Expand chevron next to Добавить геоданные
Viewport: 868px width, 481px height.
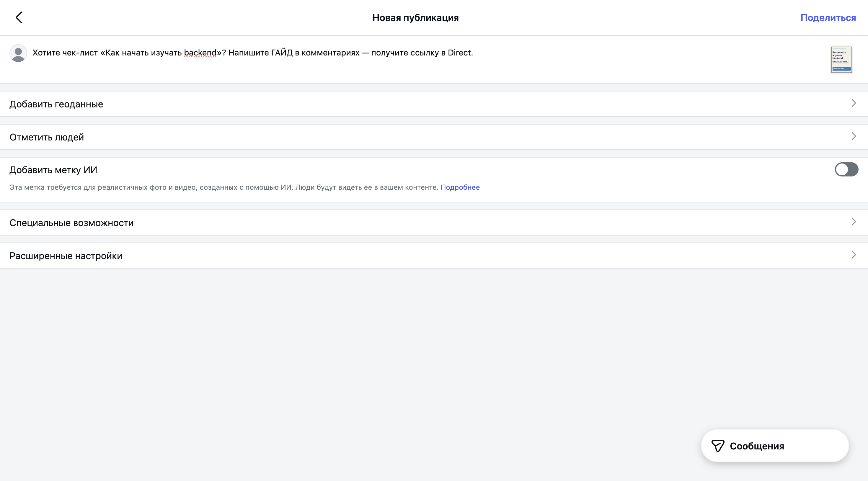click(854, 103)
